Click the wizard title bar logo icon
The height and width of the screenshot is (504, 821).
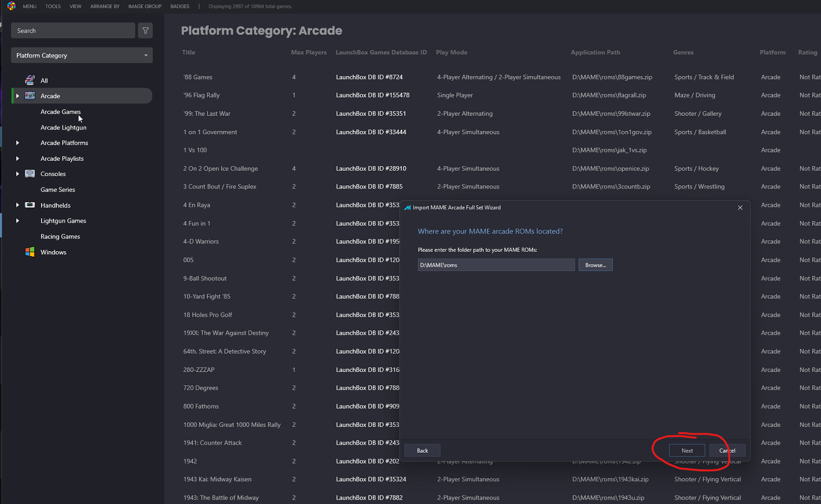tap(408, 208)
